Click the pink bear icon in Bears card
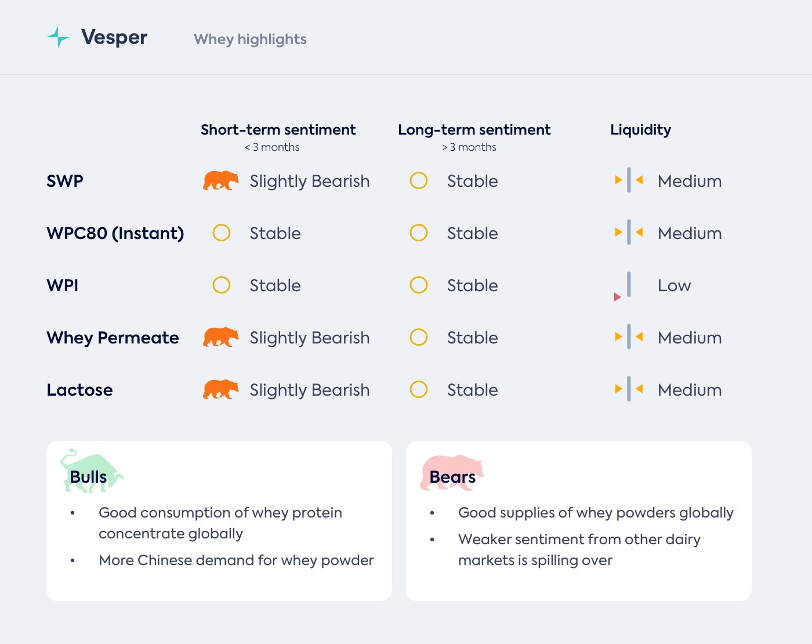This screenshot has width=812, height=644. point(451,472)
